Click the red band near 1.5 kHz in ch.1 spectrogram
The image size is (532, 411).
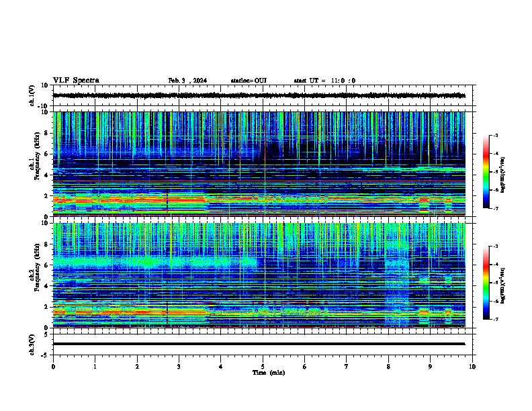(x=129, y=201)
